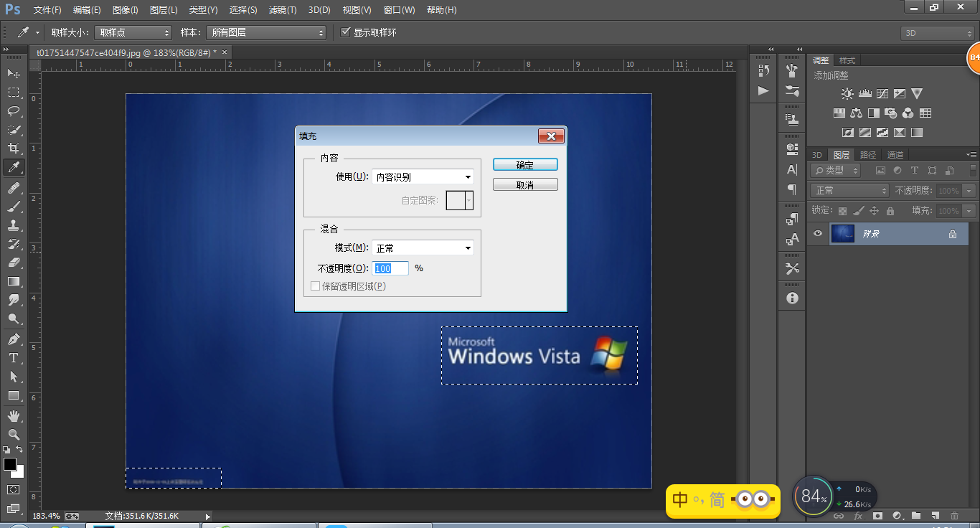Open the File menu

[x=47, y=10]
